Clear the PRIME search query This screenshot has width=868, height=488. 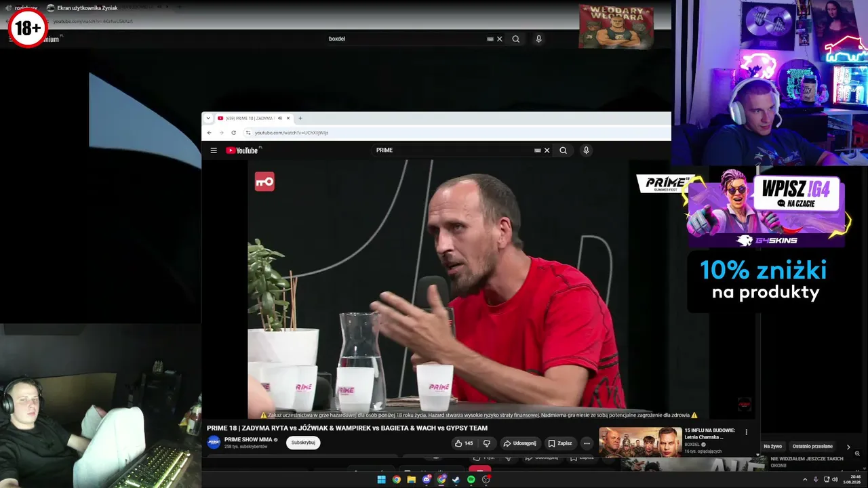point(547,150)
